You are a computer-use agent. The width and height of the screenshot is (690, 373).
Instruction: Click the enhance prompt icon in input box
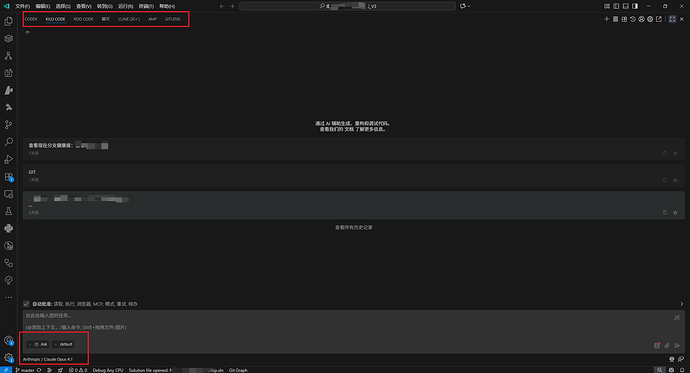pos(677,318)
